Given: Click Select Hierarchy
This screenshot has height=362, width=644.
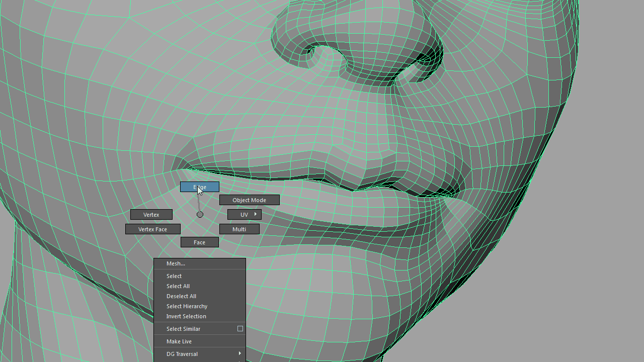Looking at the screenshot, I should click(x=200, y=306).
